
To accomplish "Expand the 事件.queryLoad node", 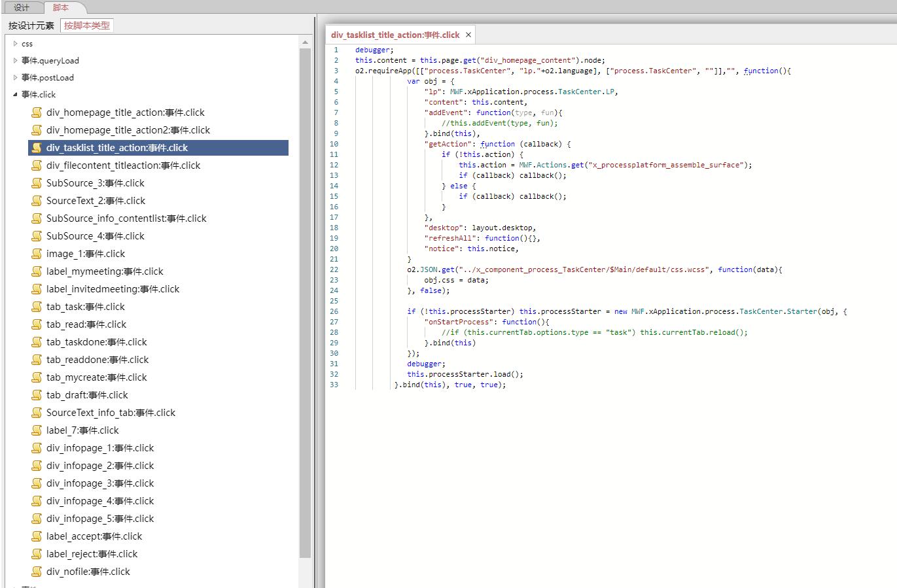I will pyautogui.click(x=16, y=61).
